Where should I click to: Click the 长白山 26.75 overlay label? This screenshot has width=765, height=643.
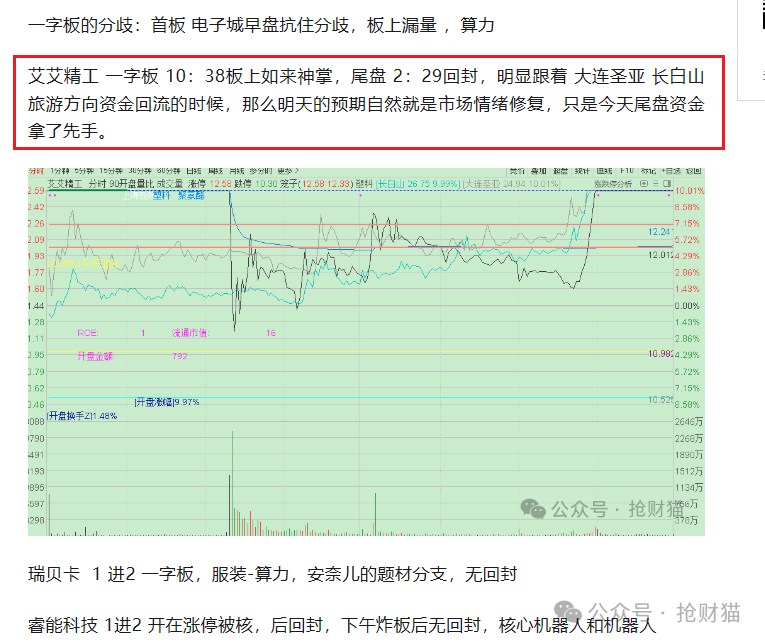(419, 184)
